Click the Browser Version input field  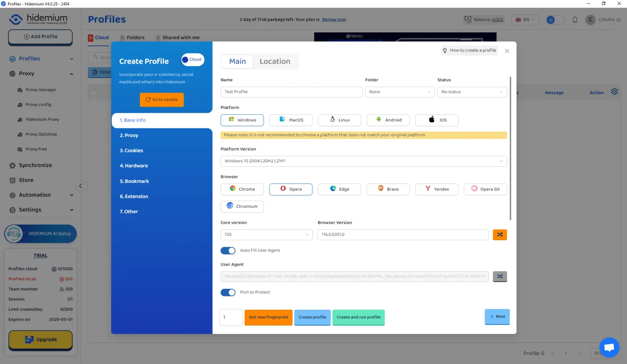click(403, 234)
